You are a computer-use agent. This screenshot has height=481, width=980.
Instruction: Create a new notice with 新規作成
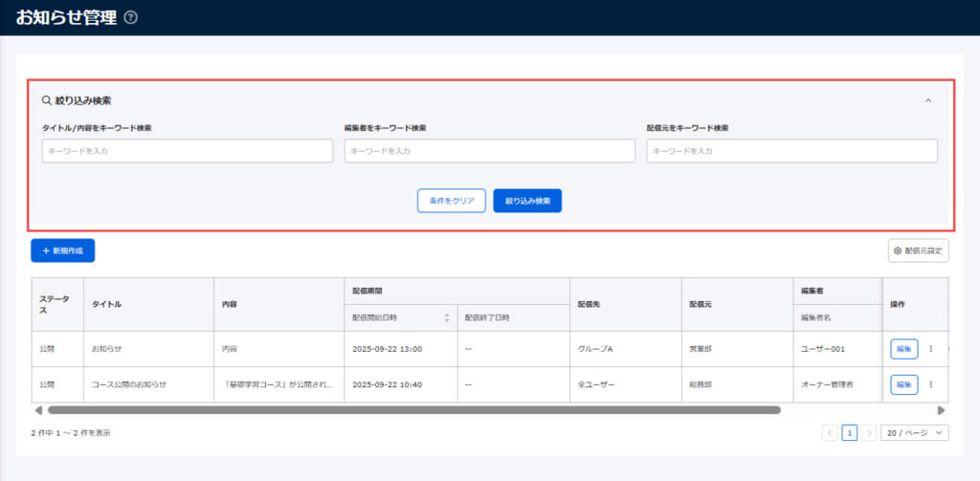click(x=63, y=251)
